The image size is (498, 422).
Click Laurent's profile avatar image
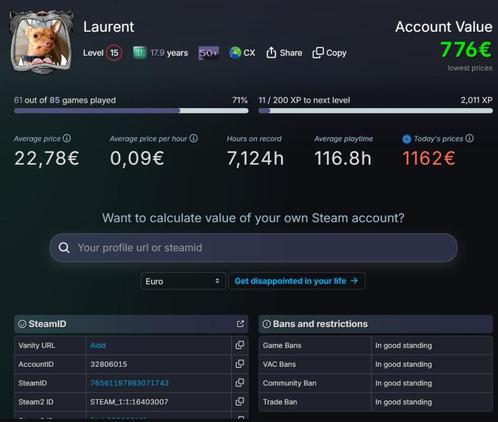[x=41, y=41]
